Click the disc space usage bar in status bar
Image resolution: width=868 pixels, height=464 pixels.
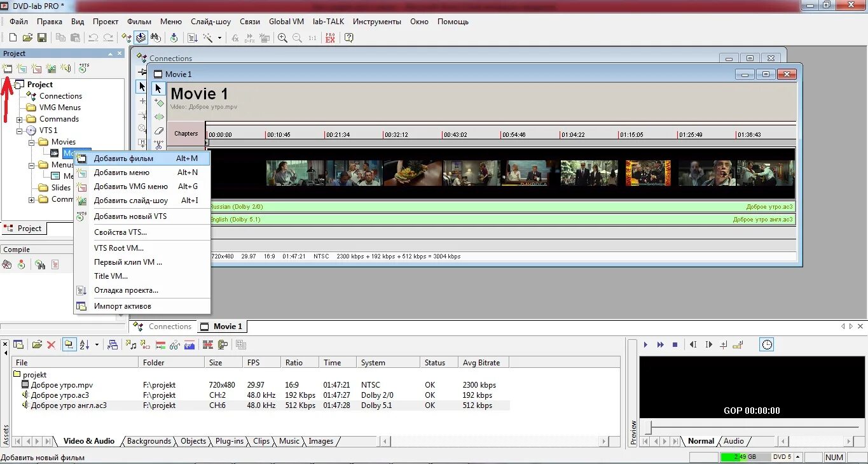click(745, 457)
